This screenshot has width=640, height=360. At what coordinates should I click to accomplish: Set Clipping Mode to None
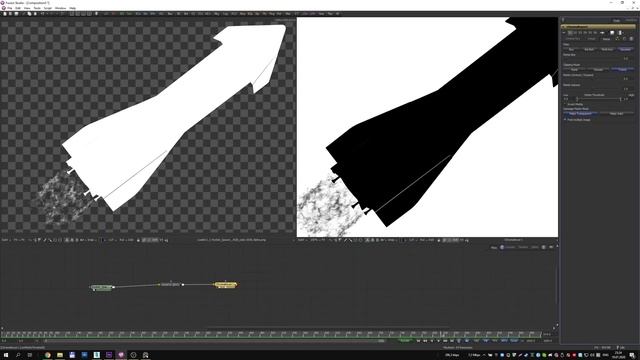coord(622,69)
